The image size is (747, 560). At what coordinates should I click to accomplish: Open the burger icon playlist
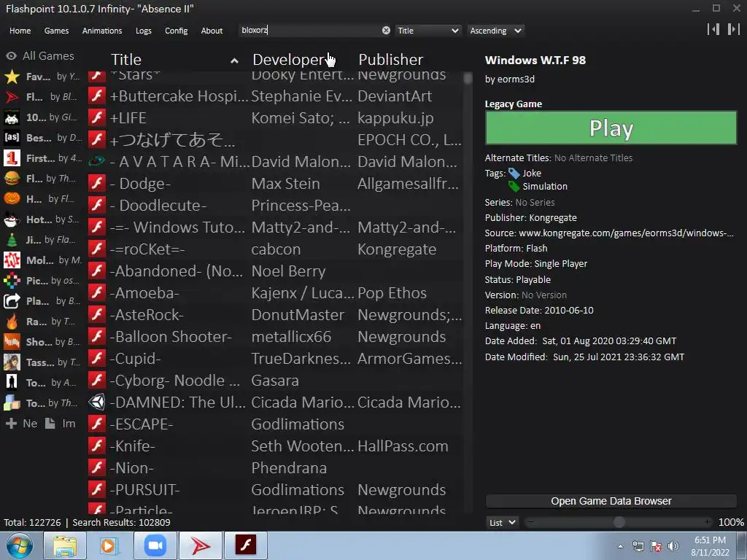[12, 179]
